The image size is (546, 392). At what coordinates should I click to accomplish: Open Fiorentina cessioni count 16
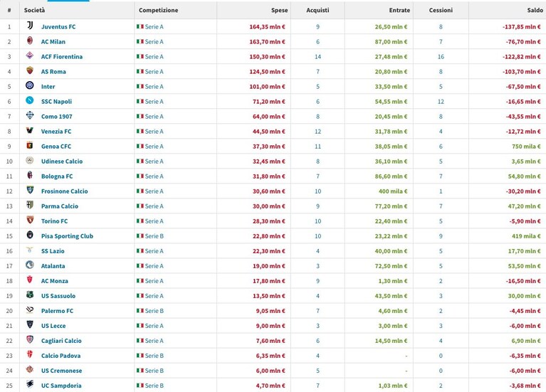coord(441,57)
